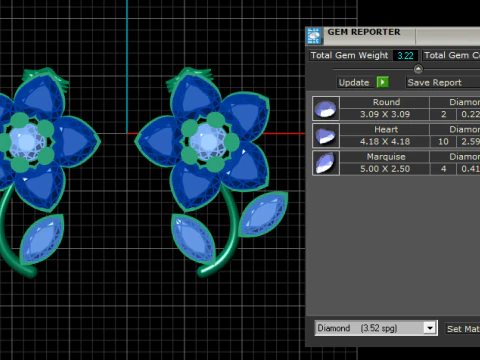Click the Round gem quantity 2
Viewport: 480px width, 360px height.
tap(443, 114)
